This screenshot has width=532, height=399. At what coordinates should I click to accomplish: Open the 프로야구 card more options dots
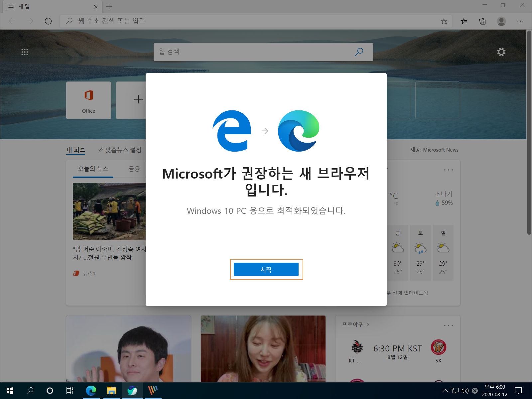point(449,326)
